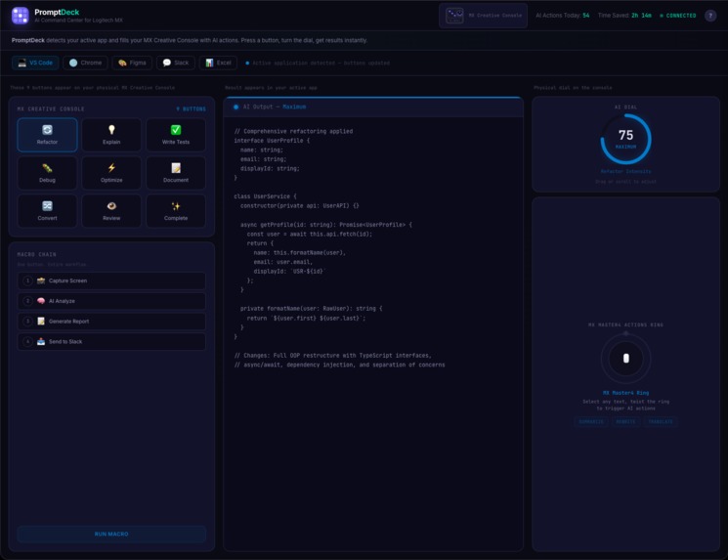Click the REWRITE ring action button
Image resolution: width=728 pixels, height=560 pixels.
625,421
